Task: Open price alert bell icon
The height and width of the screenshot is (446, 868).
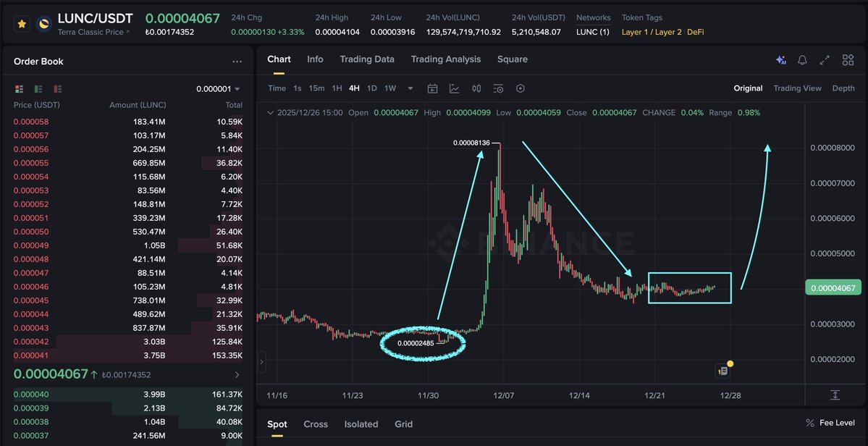Action: pyautogui.click(x=802, y=60)
